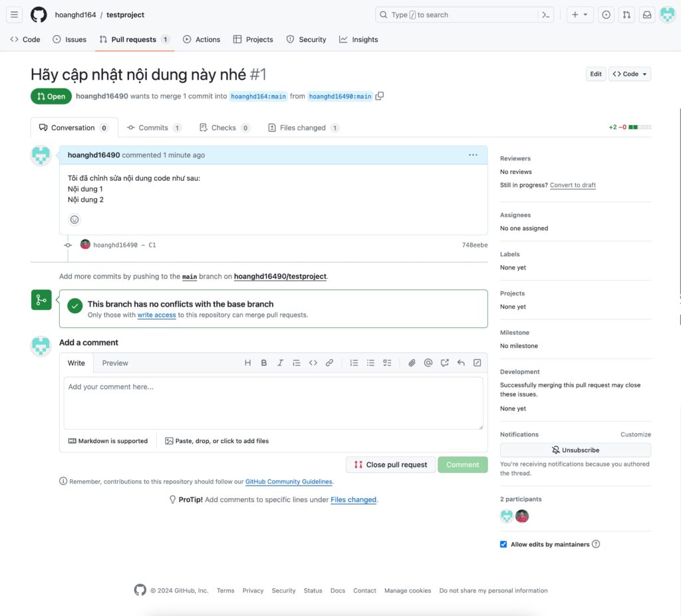Insert saved reply icon
The image size is (681, 616).
pos(461,363)
